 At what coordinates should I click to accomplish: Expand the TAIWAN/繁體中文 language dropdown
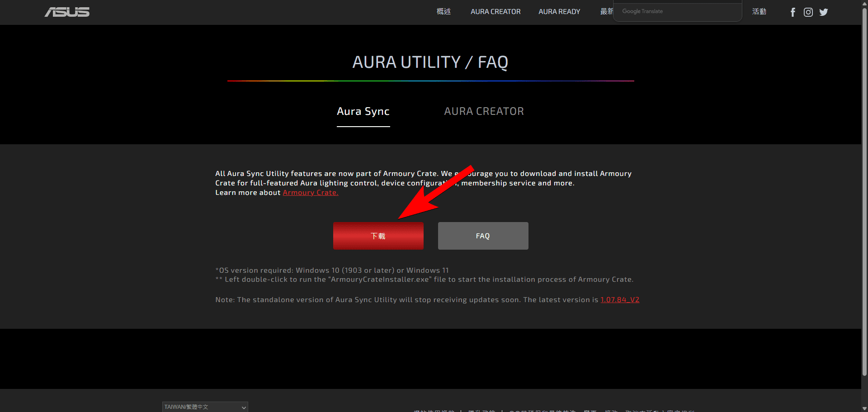(205, 407)
